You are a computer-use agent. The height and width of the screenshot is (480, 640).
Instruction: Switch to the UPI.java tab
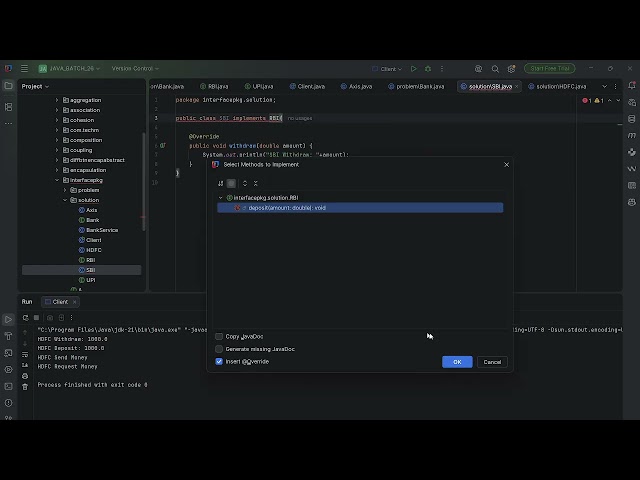(259, 87)
